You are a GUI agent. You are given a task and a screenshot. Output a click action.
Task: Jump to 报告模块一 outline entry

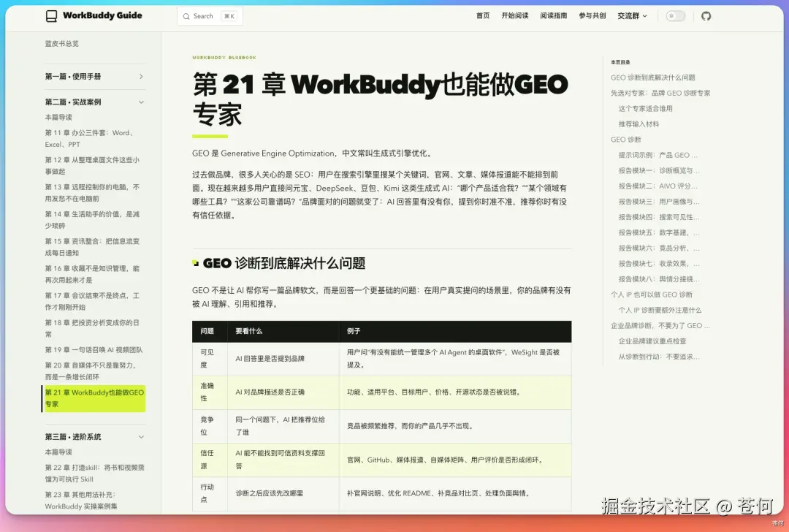(659, 170)
